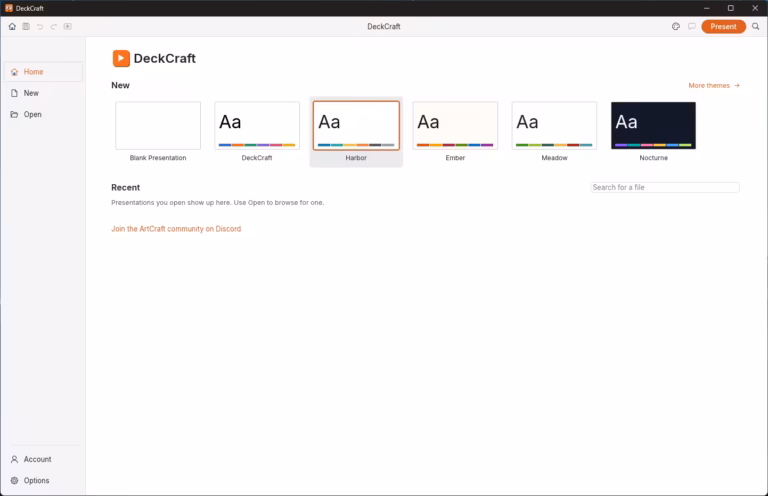
Task: Click the orange DeckCraft logo beside the heading
Action: pos(121,58)
